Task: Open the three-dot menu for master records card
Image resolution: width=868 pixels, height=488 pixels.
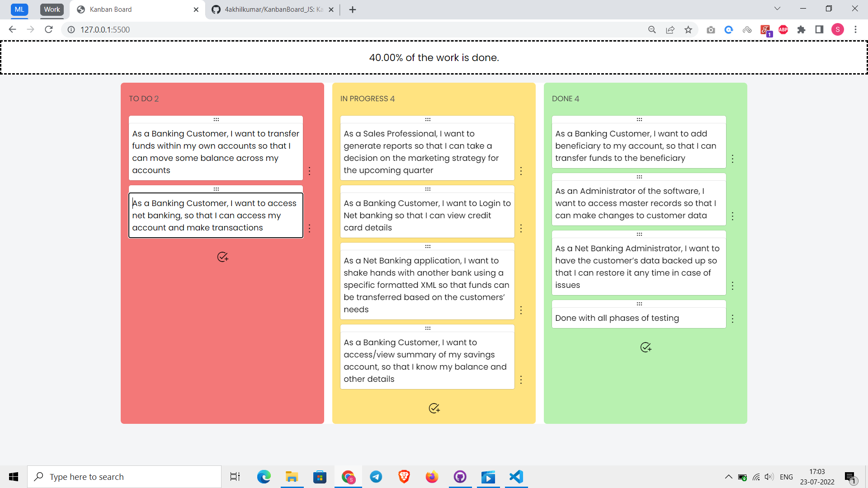Action: (x=733, y=216)
